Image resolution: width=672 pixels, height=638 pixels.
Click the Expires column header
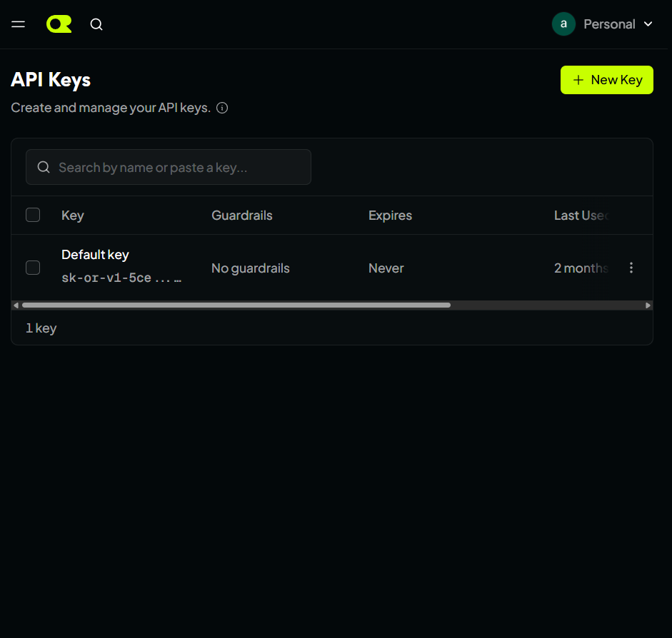point(390,216)
